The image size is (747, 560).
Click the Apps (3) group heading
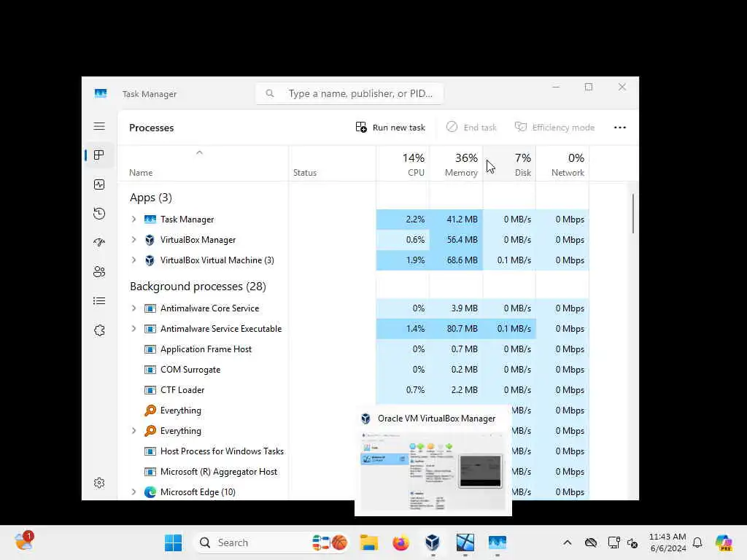pos(150,198)
